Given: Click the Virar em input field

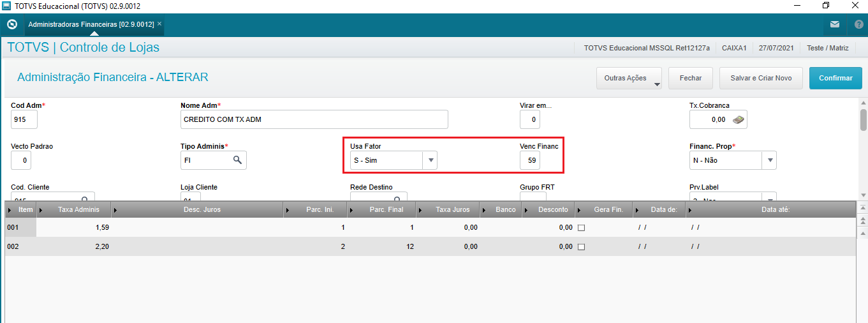Looking at the screenshot, I should 530,119.
